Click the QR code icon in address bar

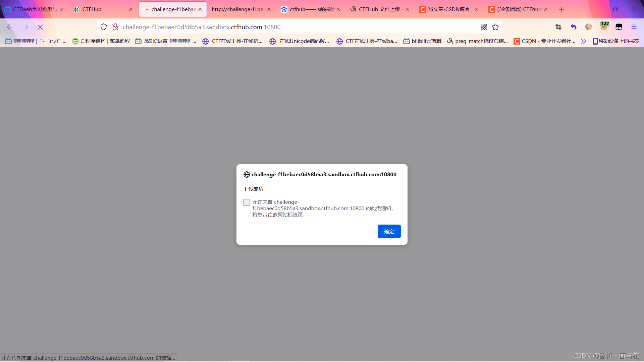(483, 27)
